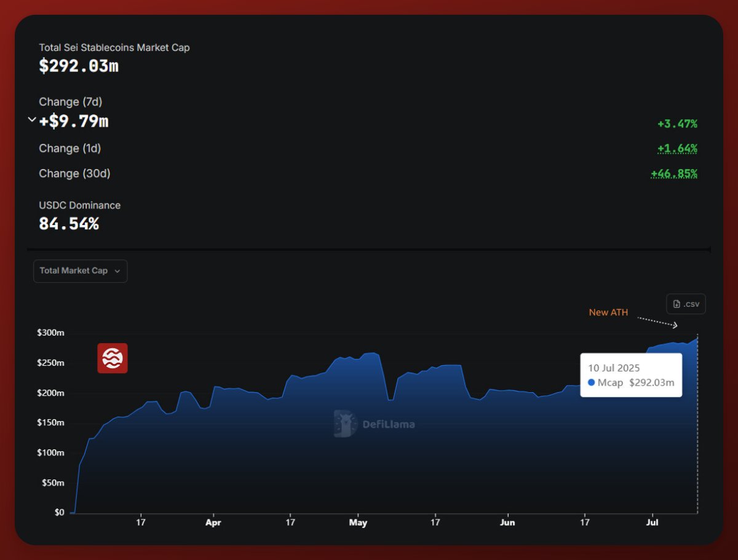Viewport: 738px width, 560px height.
Task: Click the Change (30d) label
Action: pos(74,173)
